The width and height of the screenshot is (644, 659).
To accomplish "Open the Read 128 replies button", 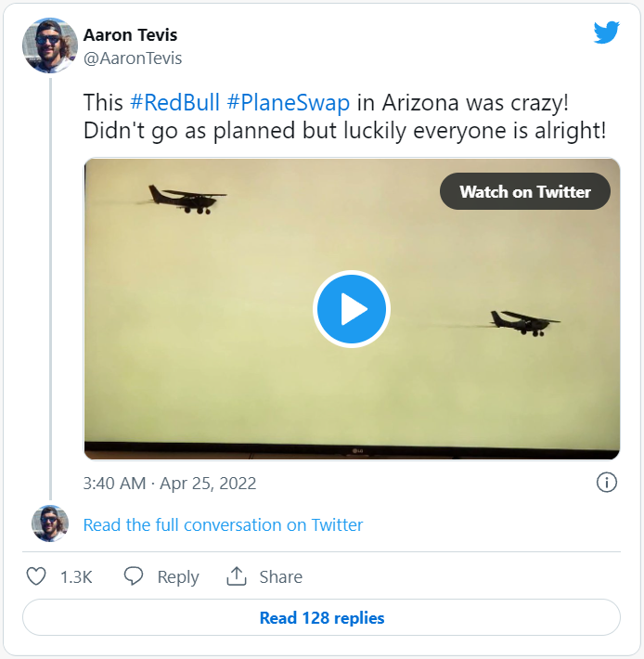I will [x=321, y=618].
